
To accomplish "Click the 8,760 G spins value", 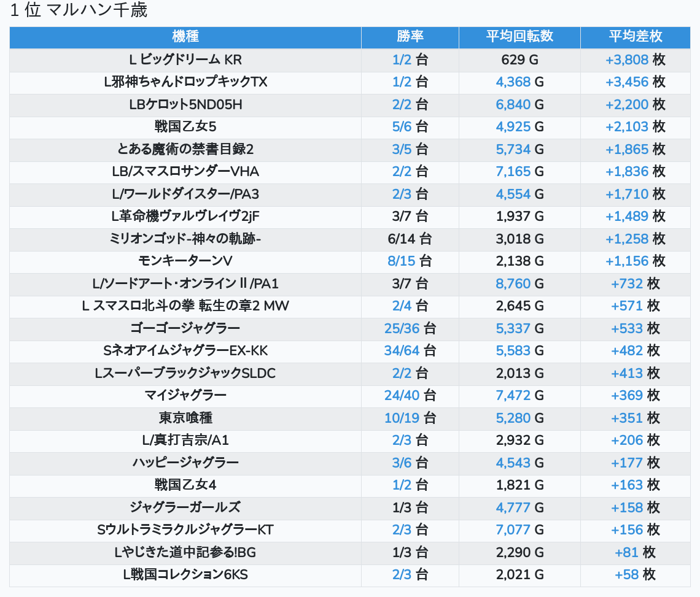I will click(x=519, y=283).
